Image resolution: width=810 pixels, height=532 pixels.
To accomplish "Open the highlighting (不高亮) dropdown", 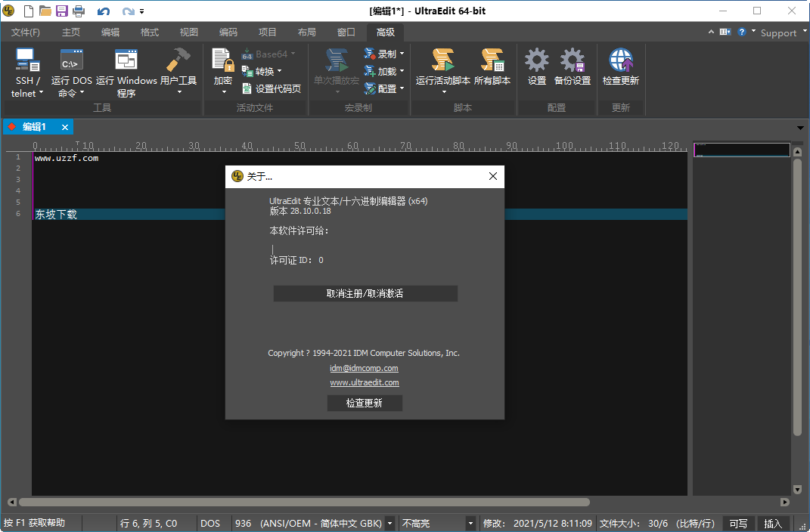I will pyautogui.click(x=470, y=523).
